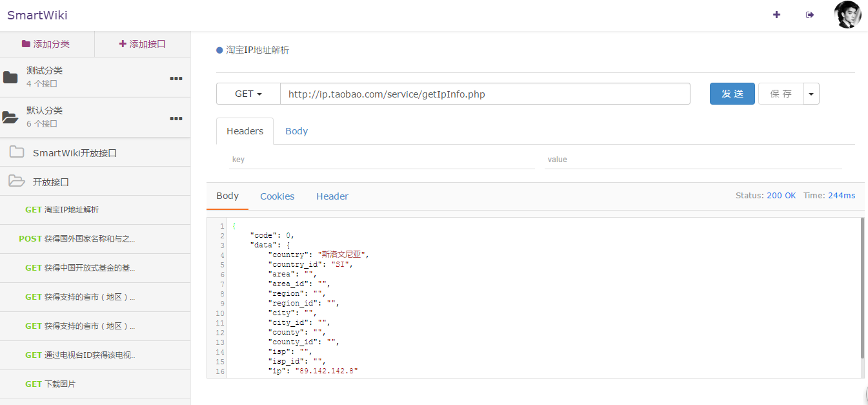Open the GET method dropdown
The width and height of the screenshot is (868, 405).
click(248, 94)
